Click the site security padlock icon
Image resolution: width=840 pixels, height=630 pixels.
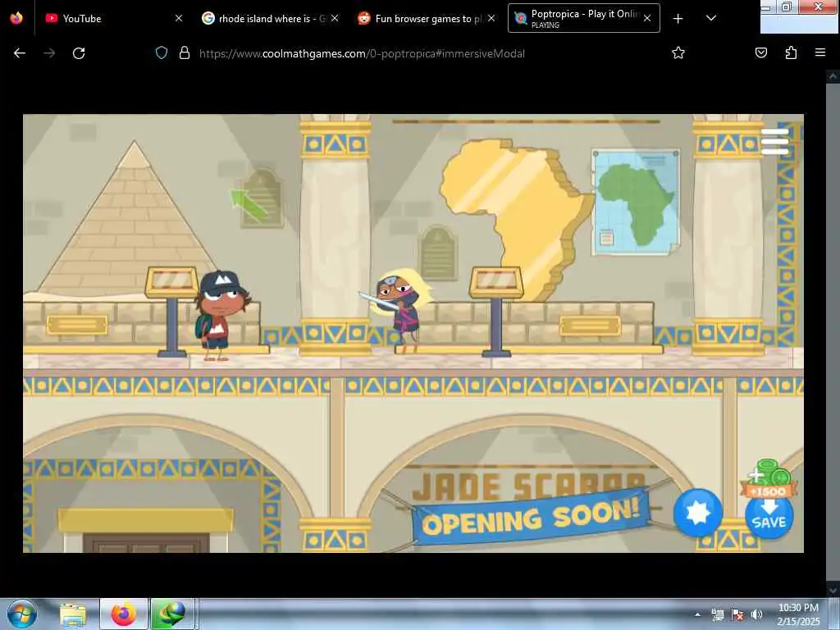185,53
